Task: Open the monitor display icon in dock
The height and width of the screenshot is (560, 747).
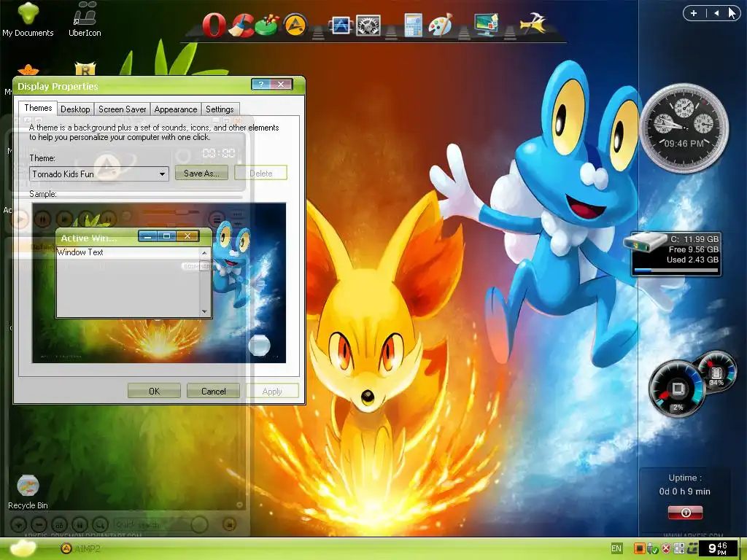Action: 485,25
